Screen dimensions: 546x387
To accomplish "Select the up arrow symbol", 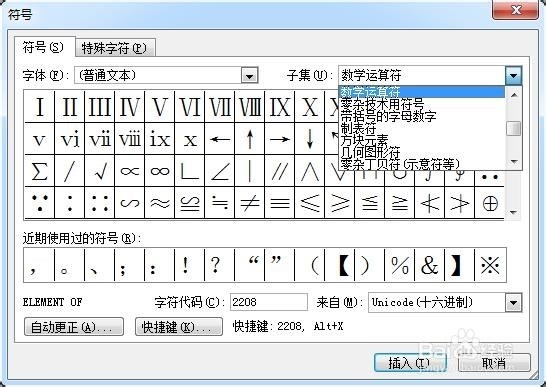I will 249,139.
